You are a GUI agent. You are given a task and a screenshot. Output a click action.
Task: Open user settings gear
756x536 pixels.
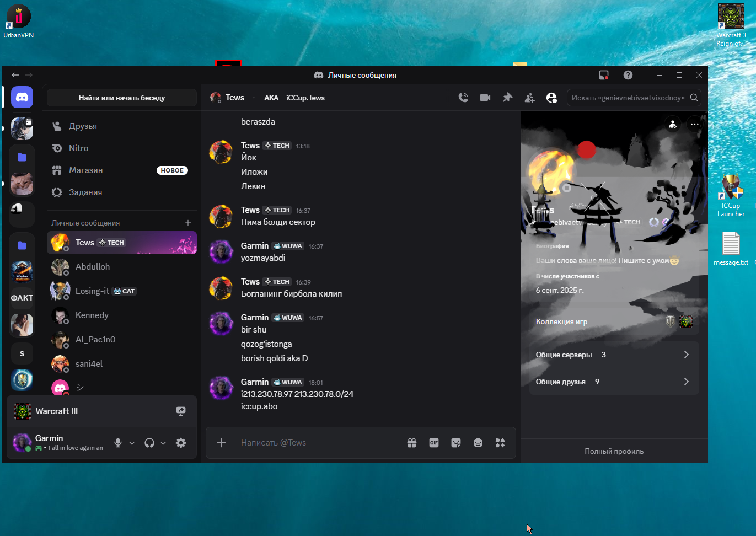tap(181, 443)
